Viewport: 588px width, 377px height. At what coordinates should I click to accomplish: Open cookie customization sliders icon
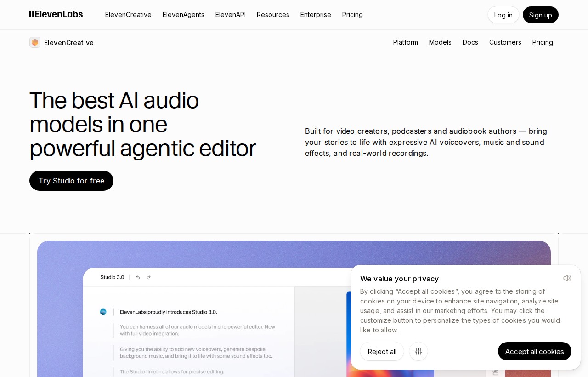pos(418,351)
